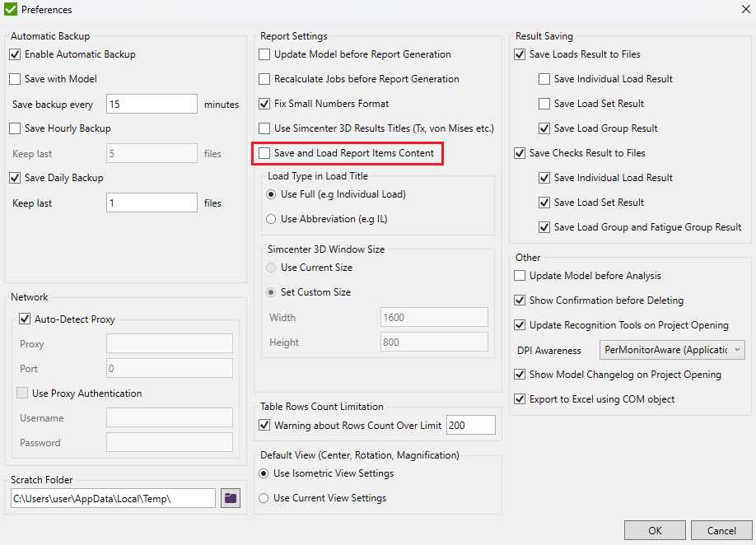Enable Save and Load Report Items Content
Viewport: 756px width, 545px height.
(x=266, y=154)
